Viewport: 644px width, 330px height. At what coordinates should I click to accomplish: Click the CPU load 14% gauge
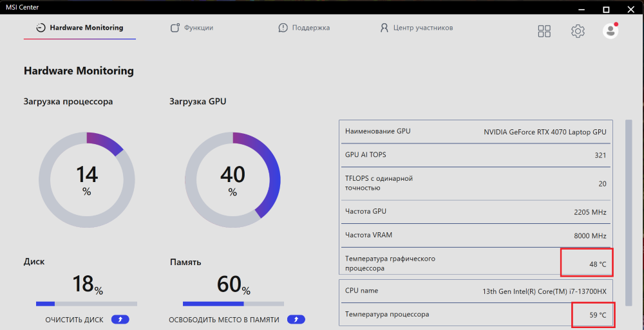87,179
